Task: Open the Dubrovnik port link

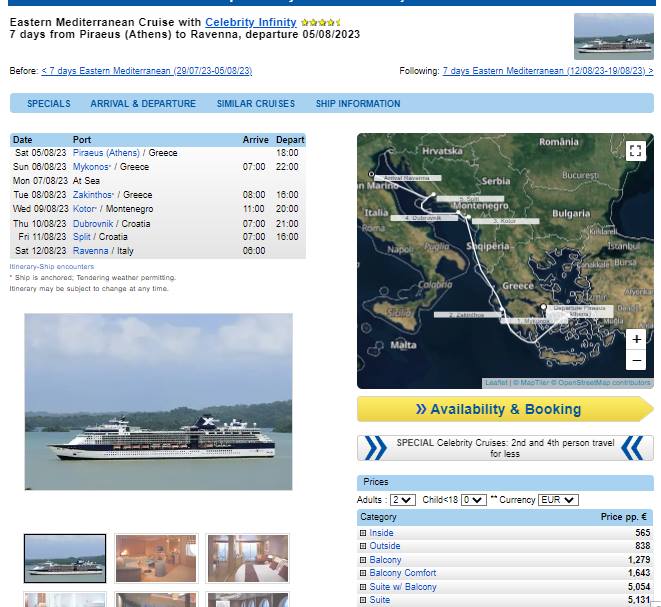Action: (93, 224)
